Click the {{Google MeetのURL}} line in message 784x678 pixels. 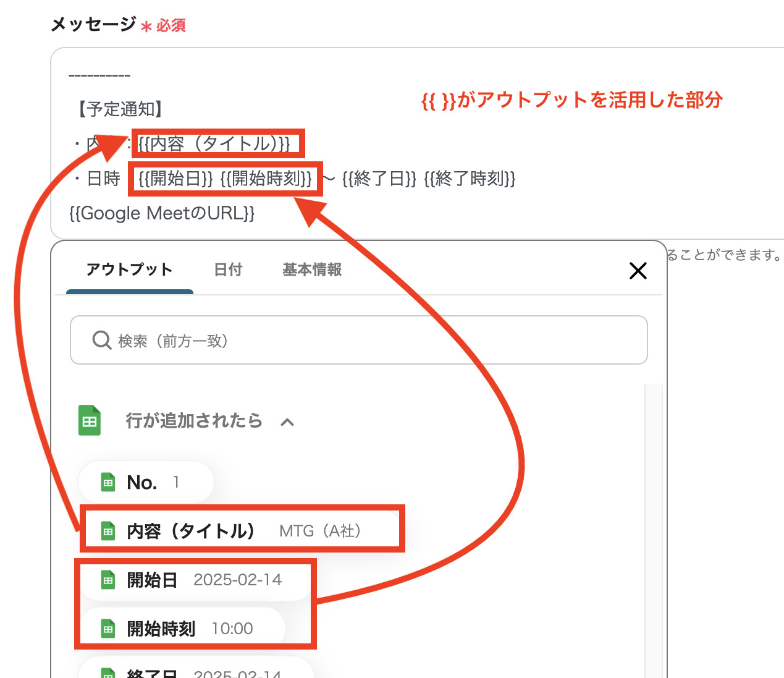tap(162, 213)
